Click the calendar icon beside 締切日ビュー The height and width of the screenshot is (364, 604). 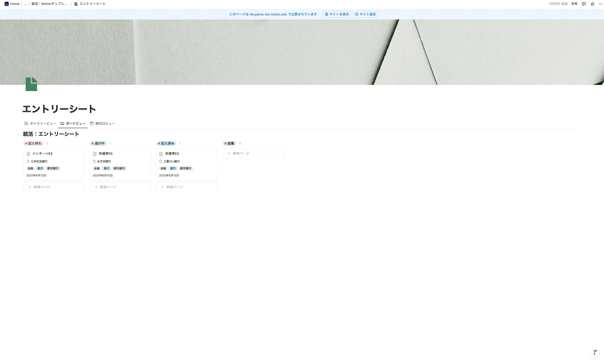pyautogui.click(x=92, y=123)
